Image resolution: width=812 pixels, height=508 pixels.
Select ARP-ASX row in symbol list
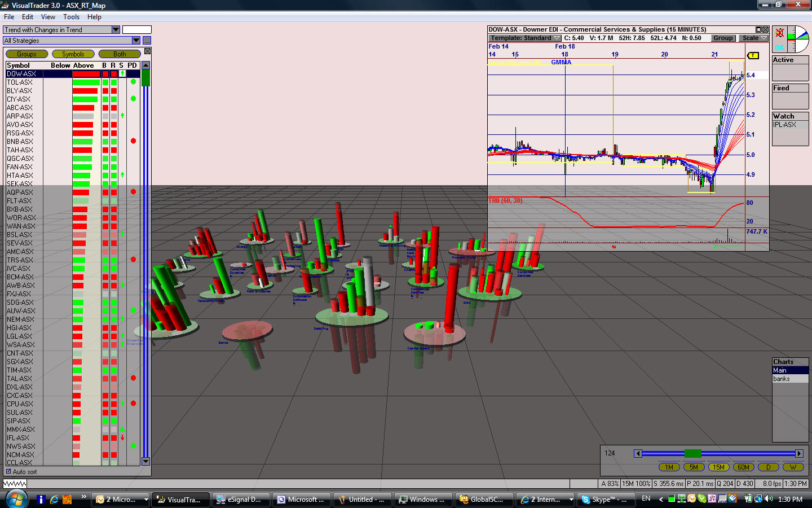[72, 116]
